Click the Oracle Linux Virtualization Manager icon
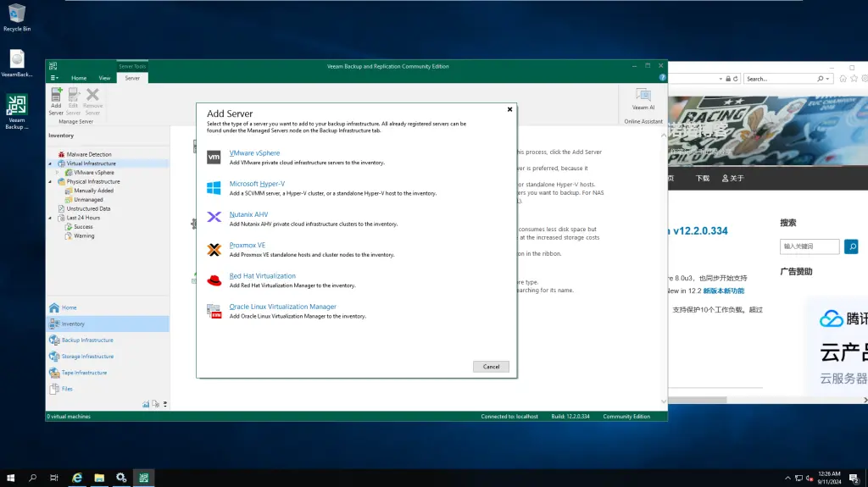 coord(214,311)
